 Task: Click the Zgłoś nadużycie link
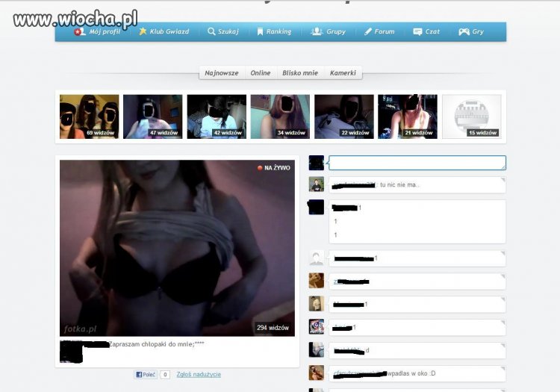click(x=199, y=375)
